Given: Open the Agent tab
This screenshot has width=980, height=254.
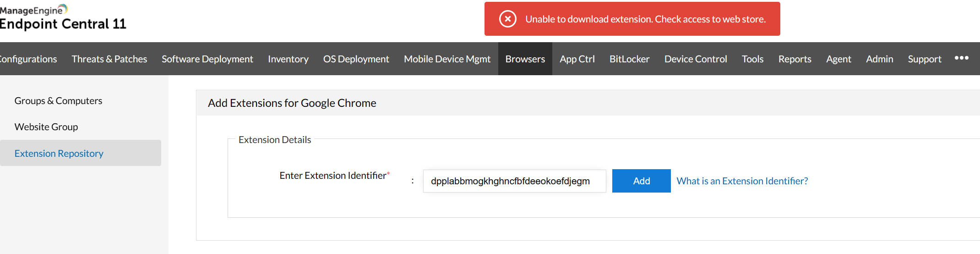Looking at the screenshot, I should pos(838,59).
